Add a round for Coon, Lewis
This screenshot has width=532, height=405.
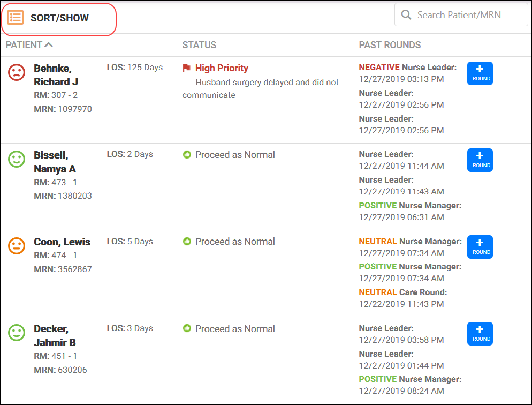tap(480, 247)
